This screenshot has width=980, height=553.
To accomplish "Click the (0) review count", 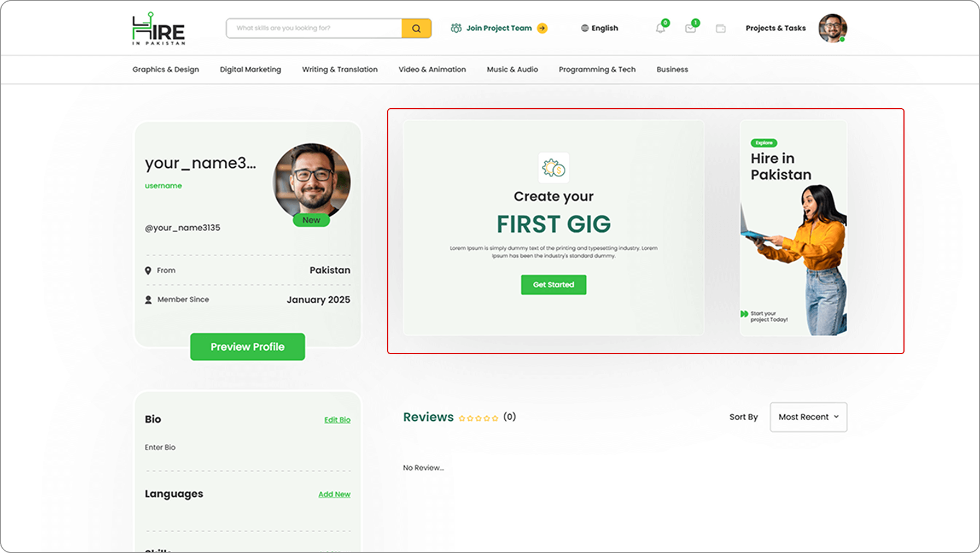I will (x=509, y=417).
